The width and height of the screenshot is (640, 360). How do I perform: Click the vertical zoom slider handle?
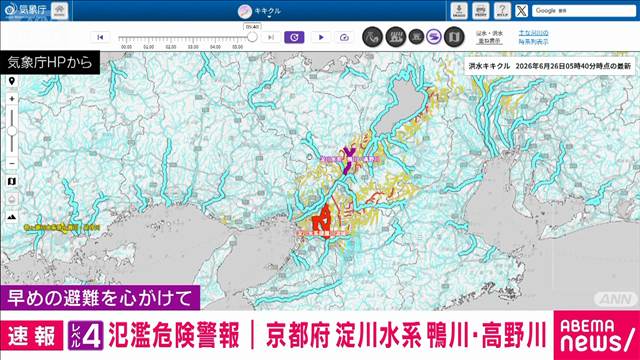pos(12,131)
